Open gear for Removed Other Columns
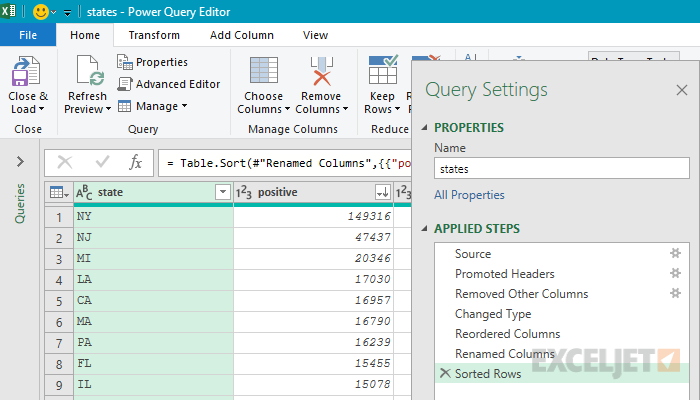This screenshot has height=400, width=700. (675, 293)
